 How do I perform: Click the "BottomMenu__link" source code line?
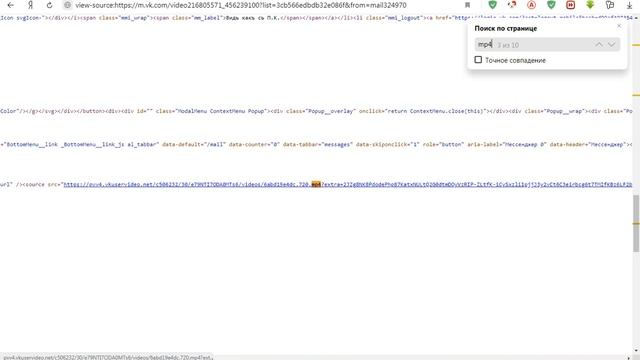point(316,144)
